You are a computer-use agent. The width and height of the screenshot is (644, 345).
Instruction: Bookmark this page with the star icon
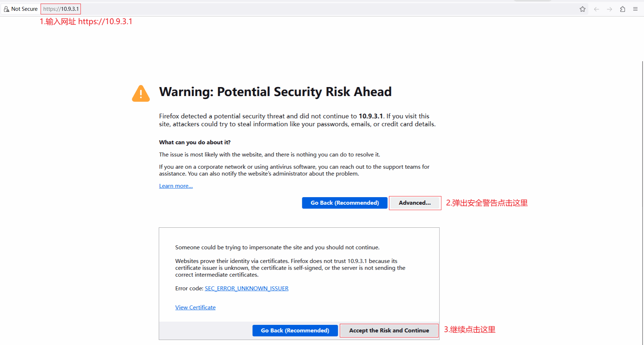(x=583, y=9)
